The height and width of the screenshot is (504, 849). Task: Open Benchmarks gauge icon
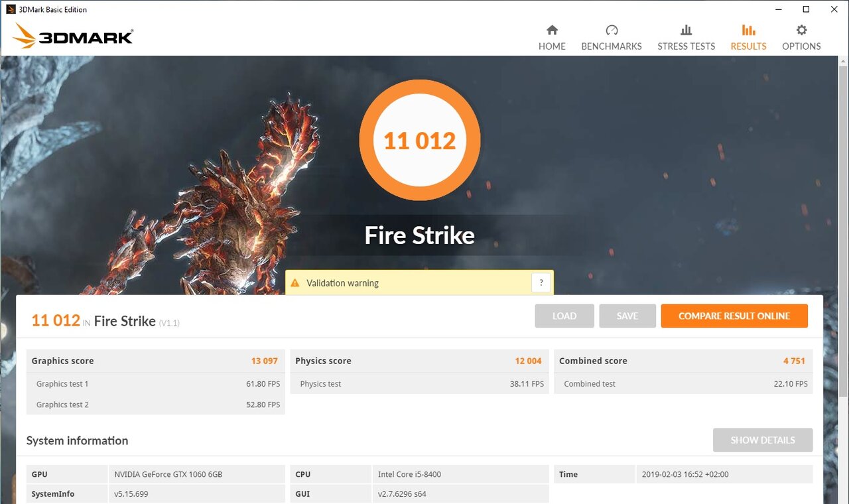click(x=612, y=30)
